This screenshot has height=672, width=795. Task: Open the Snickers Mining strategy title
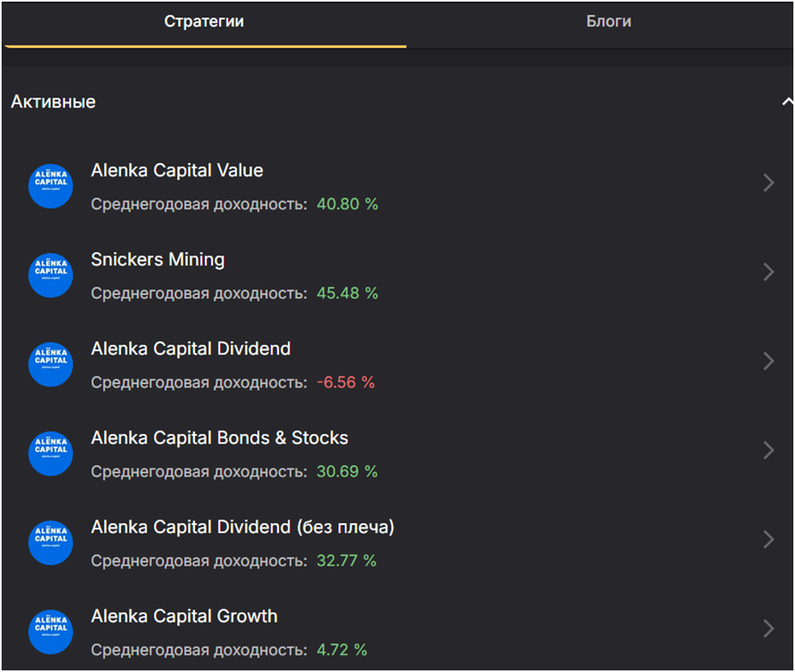coord(158,260)
